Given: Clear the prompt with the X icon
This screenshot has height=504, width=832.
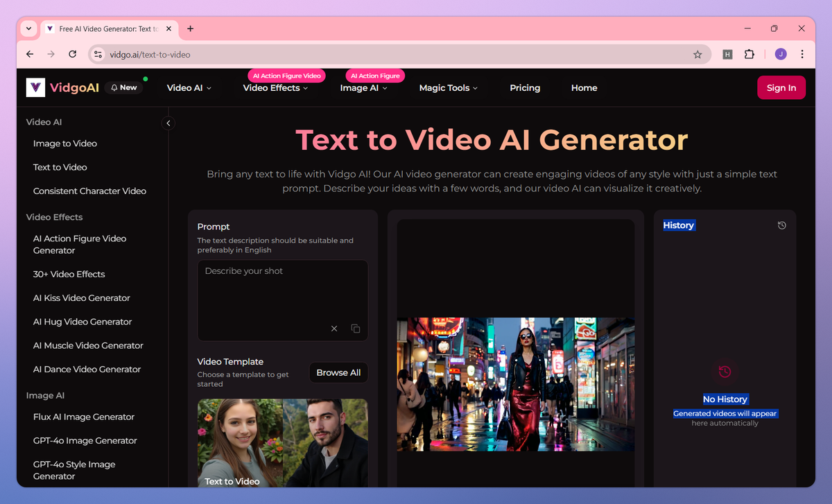Looking at the screenshot, I should 334,329.
